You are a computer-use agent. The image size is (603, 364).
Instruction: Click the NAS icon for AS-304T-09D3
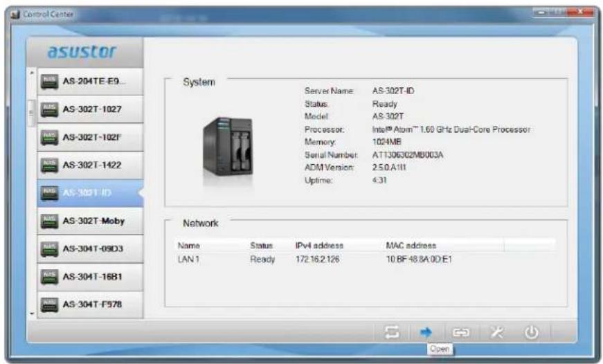49,248
